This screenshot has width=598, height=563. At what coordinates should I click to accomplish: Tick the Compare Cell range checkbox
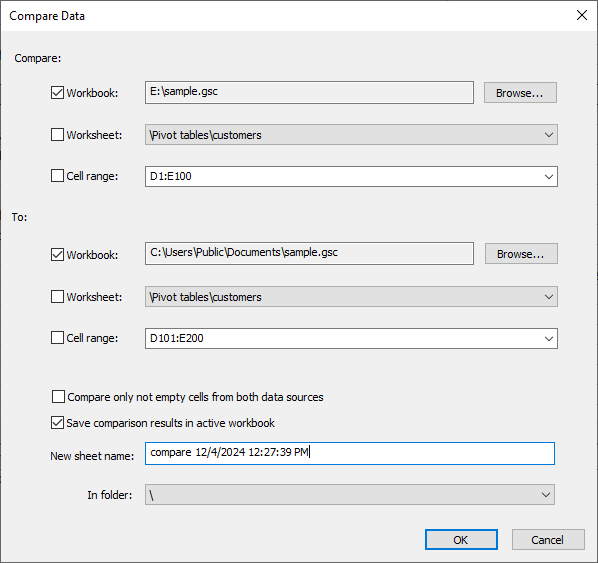pyautogui.click(x=57, y=176)
